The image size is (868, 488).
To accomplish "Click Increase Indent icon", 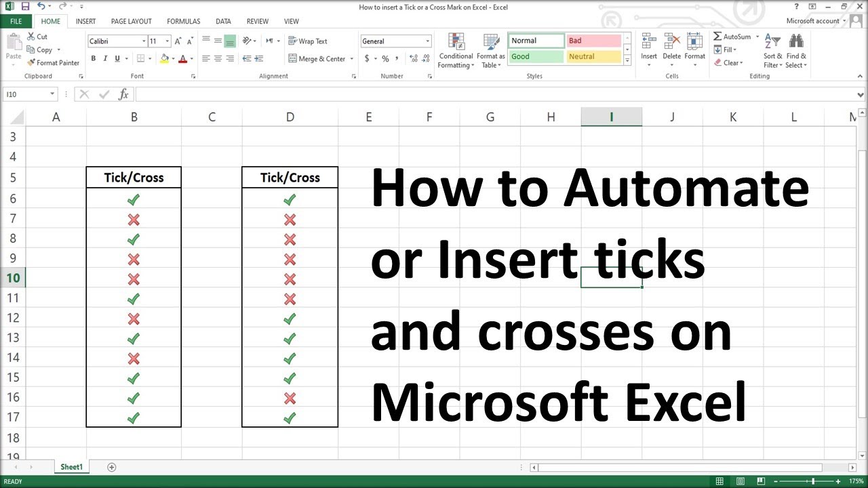I will point(259,59).
